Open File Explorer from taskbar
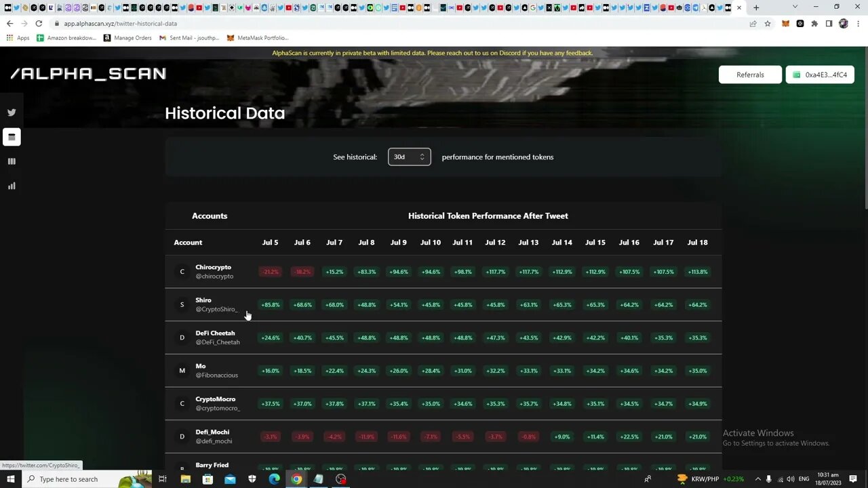This screenshot has height=488, width=868. (x=185, y=479)
